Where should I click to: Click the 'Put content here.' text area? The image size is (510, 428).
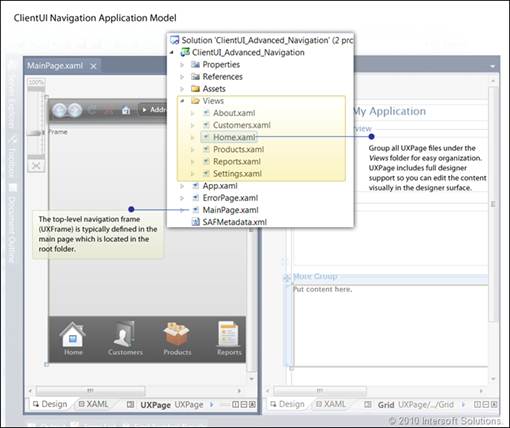pos(322,289)
